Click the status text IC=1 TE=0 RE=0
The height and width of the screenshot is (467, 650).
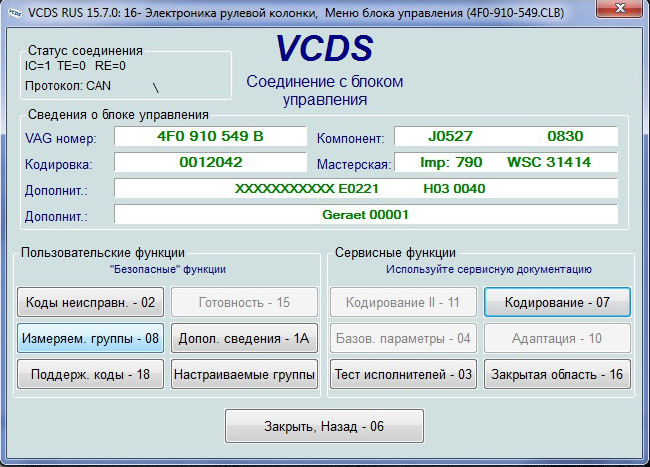[x=75, y=66]
